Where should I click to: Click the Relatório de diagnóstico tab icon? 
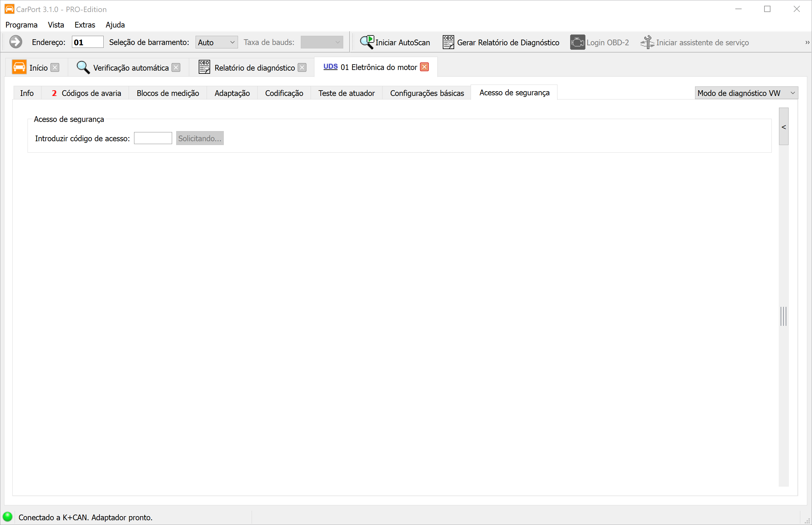204,67
